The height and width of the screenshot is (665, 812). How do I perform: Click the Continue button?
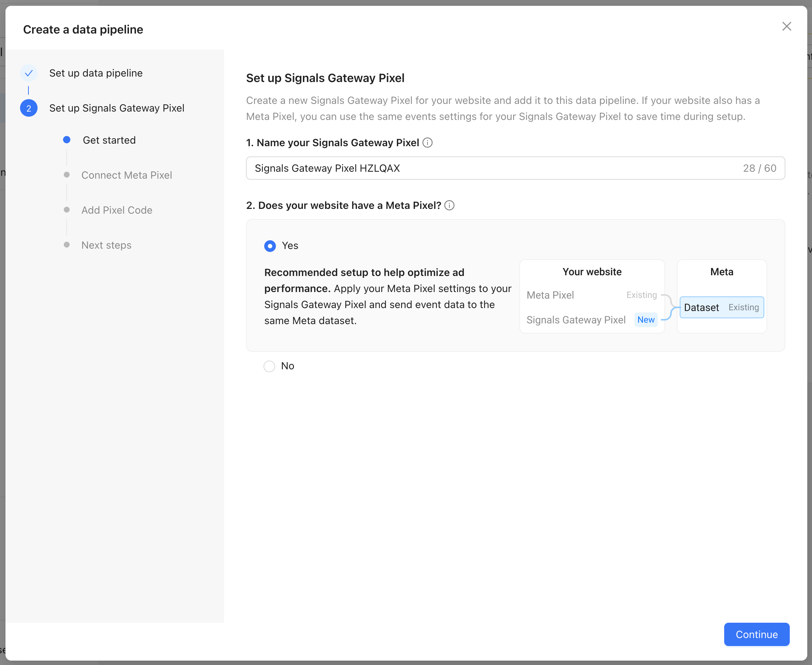756,634
